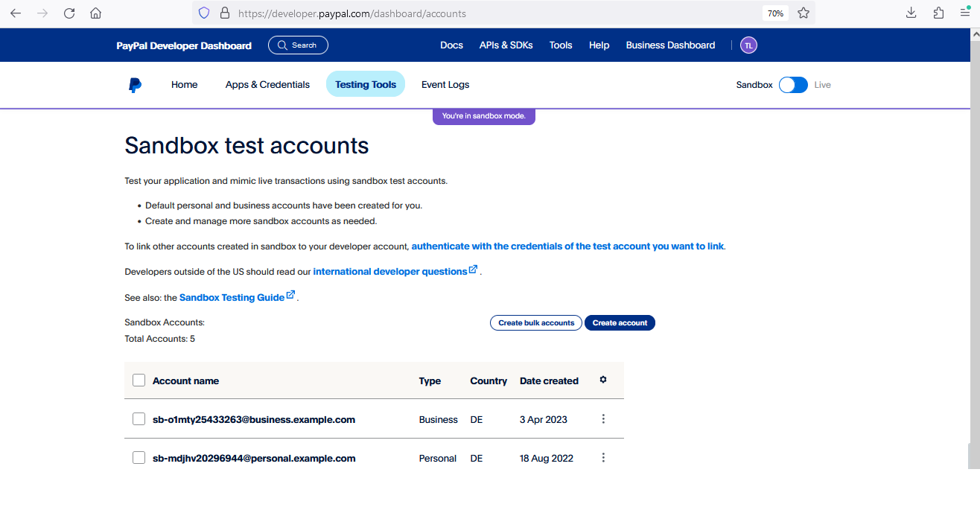Open the browser downloads icon
Viewport: 980px width, 516px height.
[x=911, y=13]
